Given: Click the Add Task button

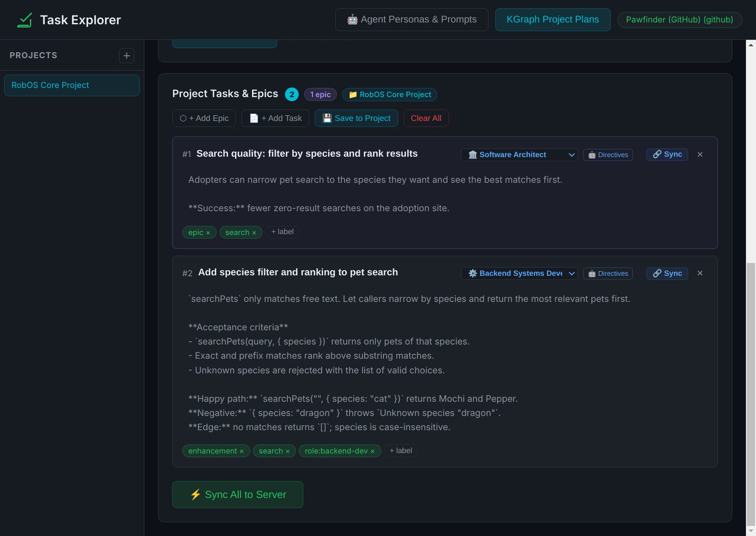Looking at the screenshot, I should (275, 118).
